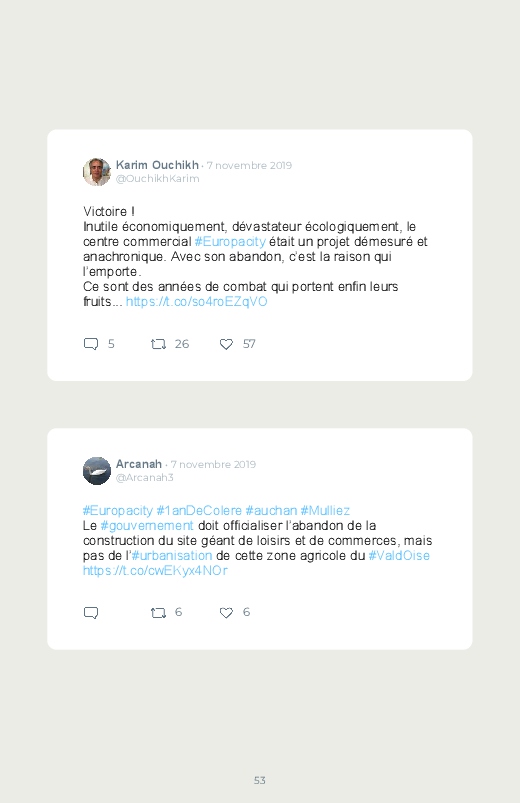
Task: Open Karim Ouchikh's profile picture
Action: pos(97,172)
